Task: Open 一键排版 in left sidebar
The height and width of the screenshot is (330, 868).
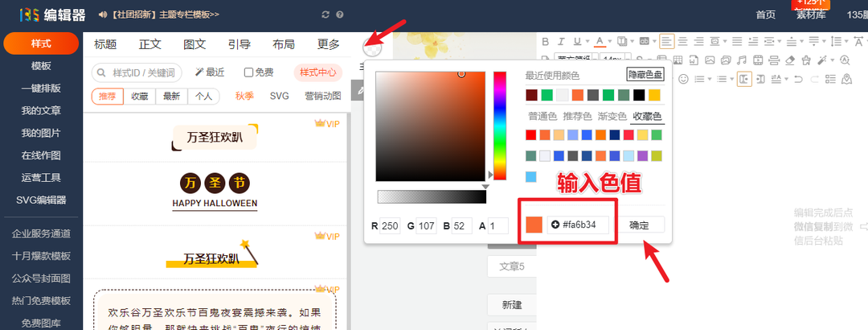Action: tap(41, 89)
